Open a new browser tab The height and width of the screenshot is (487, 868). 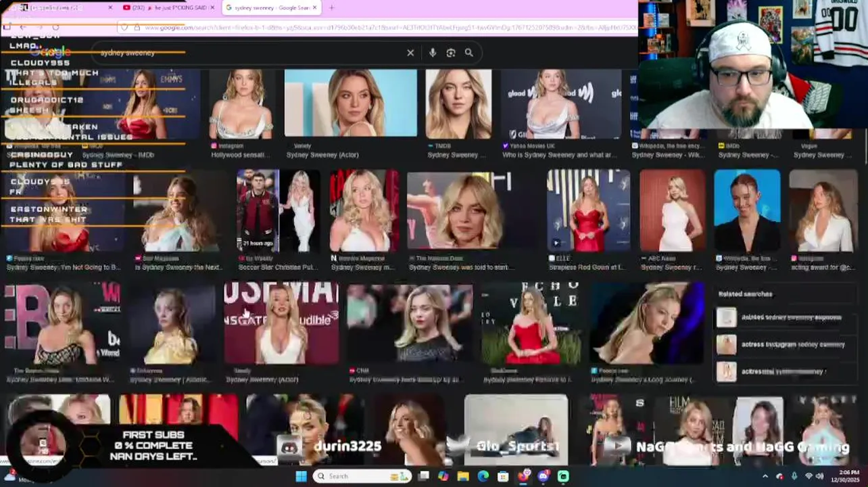click(331, 7)
